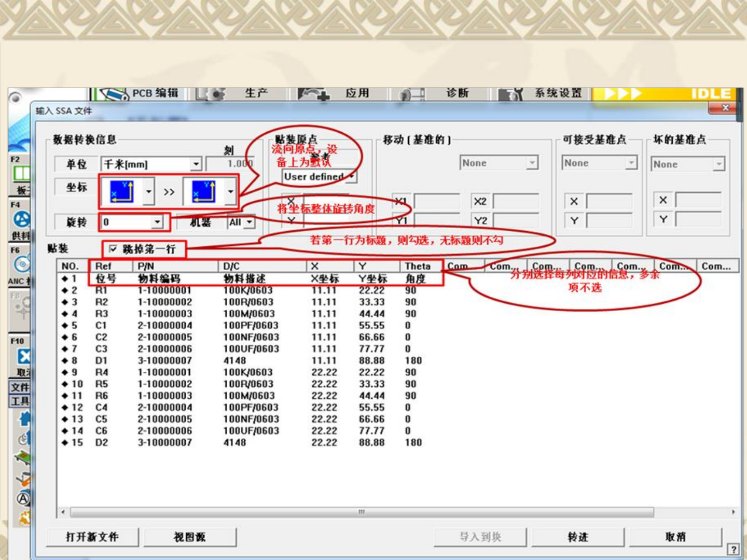
Task: Click the blue house icon in sidebar
Action: [25, 419]
